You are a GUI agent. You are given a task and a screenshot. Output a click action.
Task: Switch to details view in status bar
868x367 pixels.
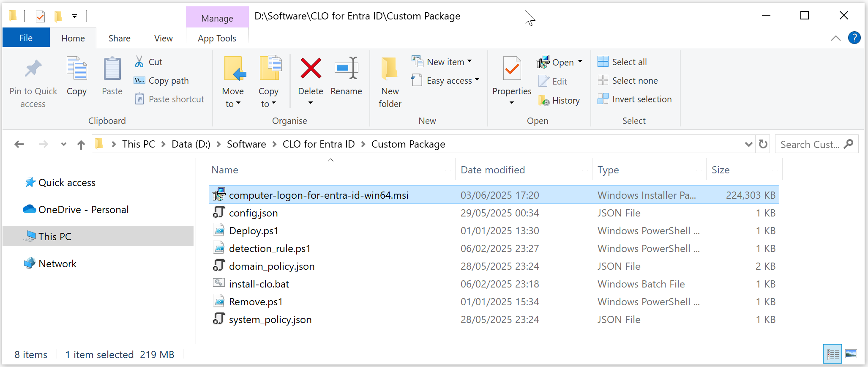tap(833, 354)
